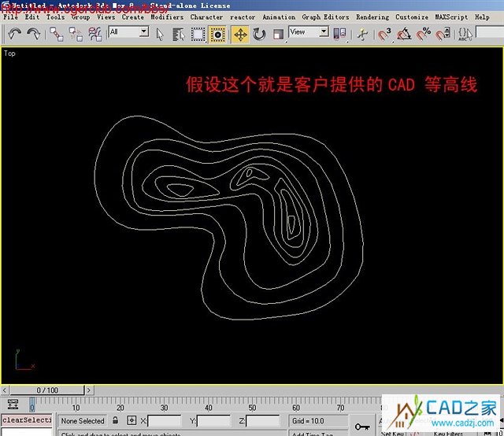Activate the Select Object arrow tool
This screenshot has width=504, height=436.
pos(160,33)
